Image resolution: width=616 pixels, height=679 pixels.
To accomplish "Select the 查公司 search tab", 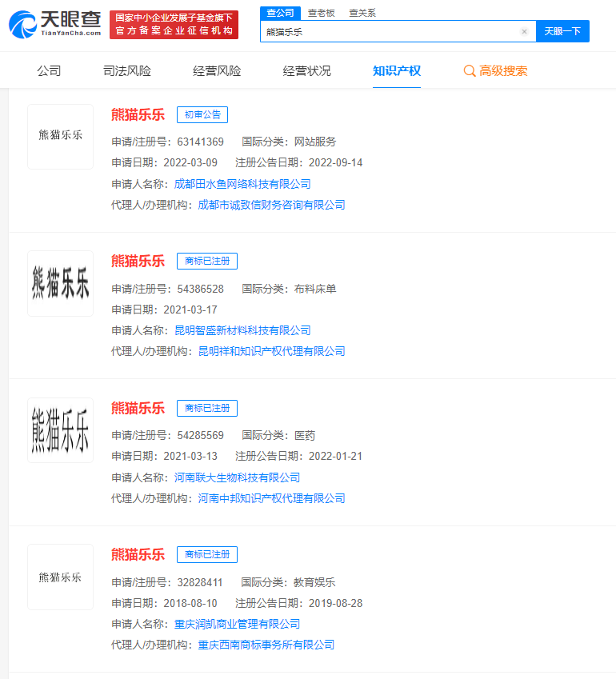I will (x=280, y=13).
